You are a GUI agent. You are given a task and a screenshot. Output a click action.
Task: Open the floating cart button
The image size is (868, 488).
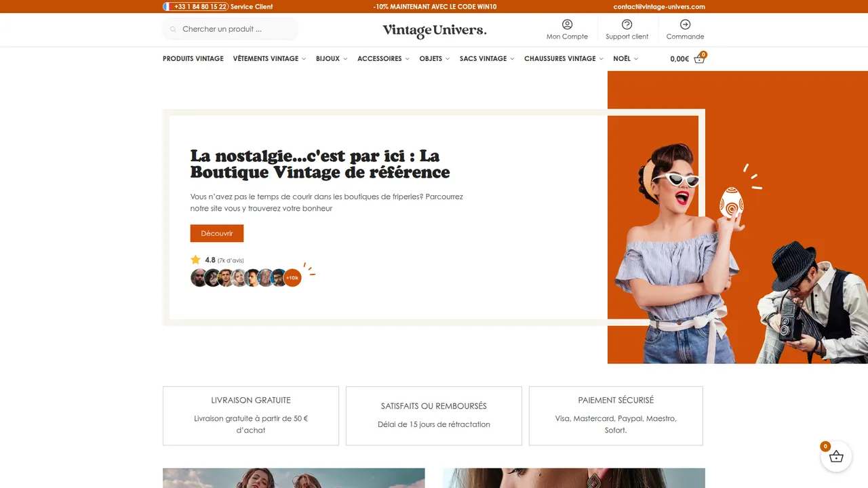tap(836, 457)
